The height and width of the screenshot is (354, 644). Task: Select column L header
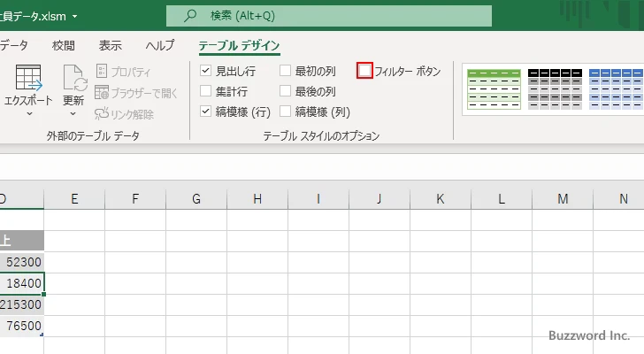[502, 199]
